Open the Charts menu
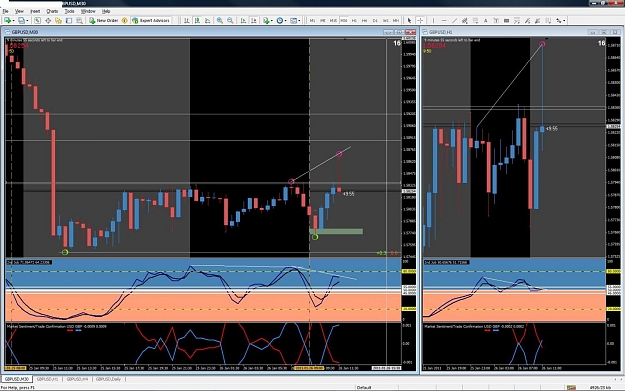This screenshot has width=625, height=391. tap(52, 11)
